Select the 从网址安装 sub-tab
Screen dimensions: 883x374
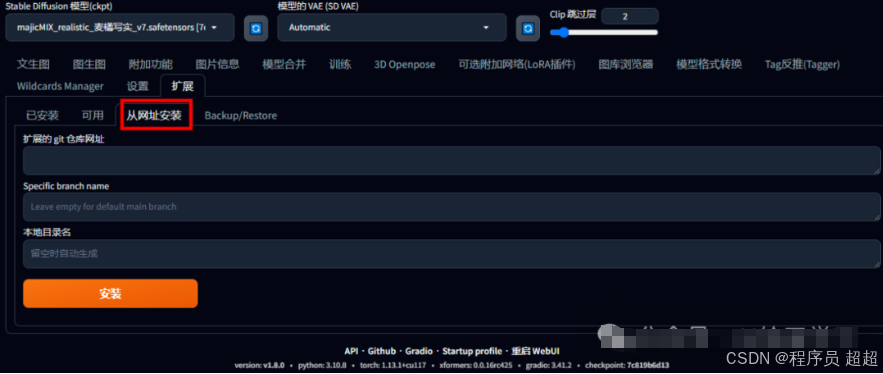pyautogui.click(x=154, y=115)
